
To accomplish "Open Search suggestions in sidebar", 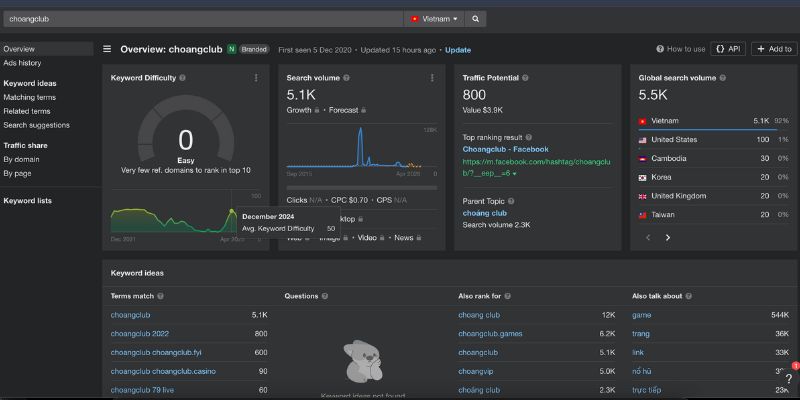I will [37, 125].
